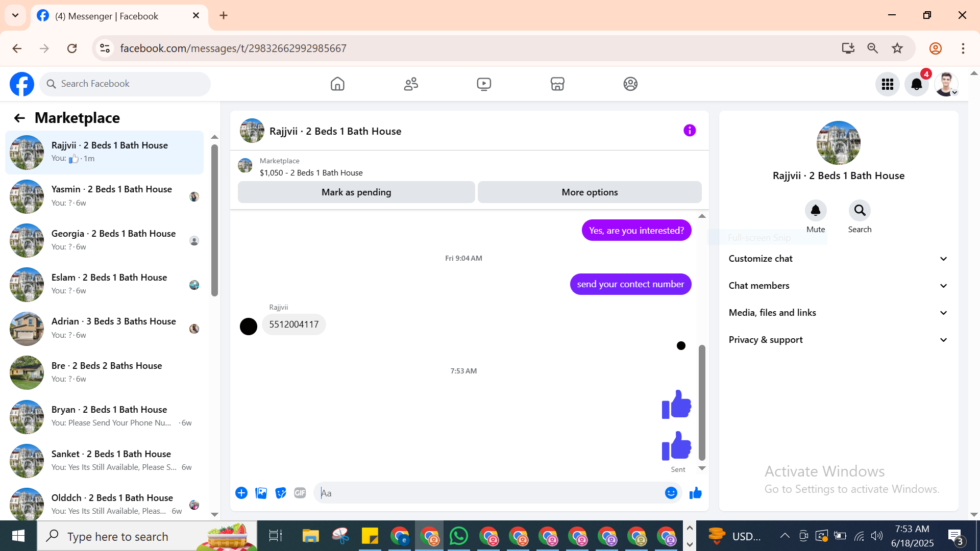
Task: Go back from Marketplace messages list
Action: (x=19, y=118)
